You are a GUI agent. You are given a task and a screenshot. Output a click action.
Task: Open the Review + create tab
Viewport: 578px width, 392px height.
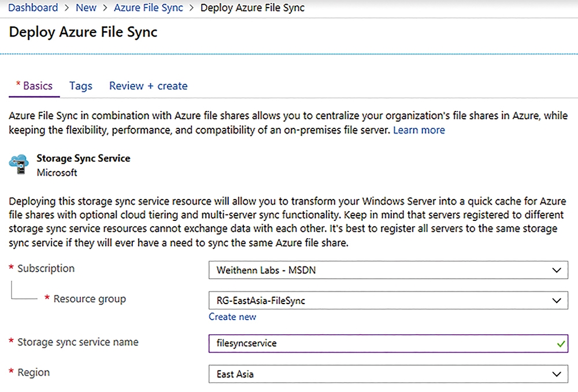coord(148,86)
